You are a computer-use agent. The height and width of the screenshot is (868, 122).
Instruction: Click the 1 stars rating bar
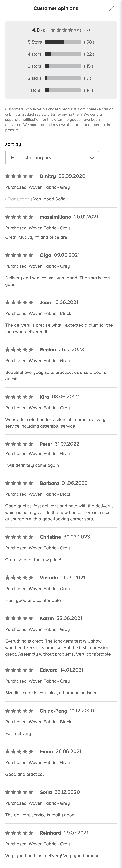pyautogui.click(x=63, y=90)
